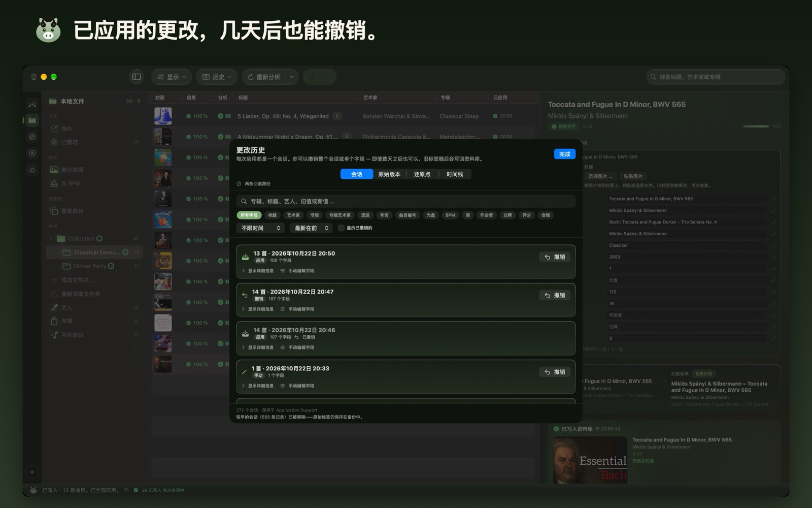
Task: Switch to the 时间线 tab
Action: [x=455, y=174]
